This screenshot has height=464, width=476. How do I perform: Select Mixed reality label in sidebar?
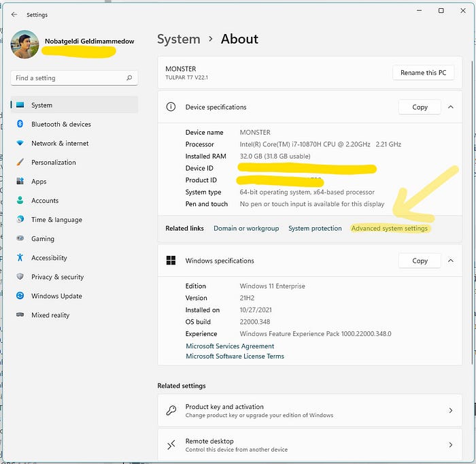[x=50, y=315]
